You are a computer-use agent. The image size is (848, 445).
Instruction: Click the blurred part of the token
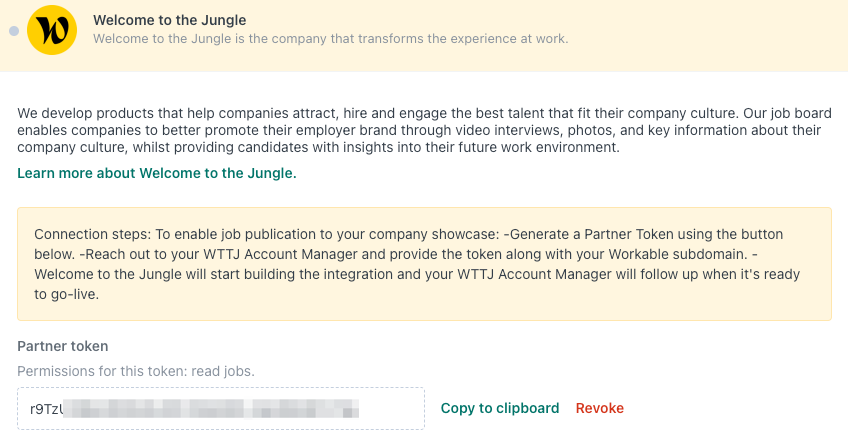click(x=211, y=409)
